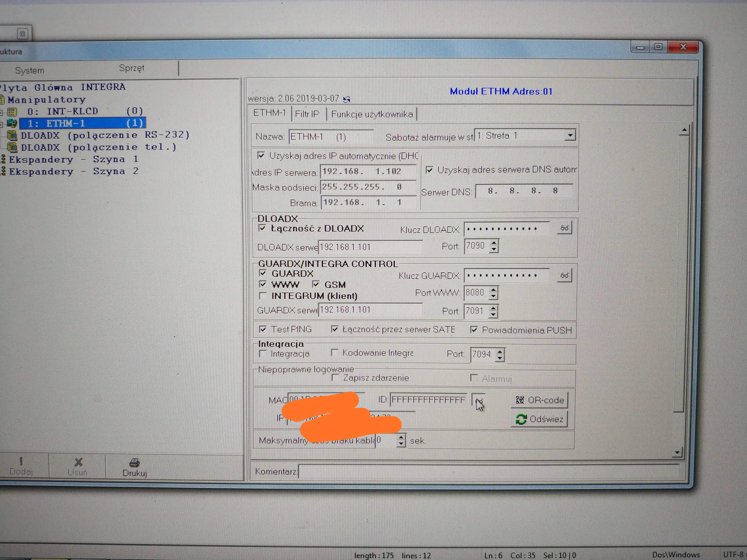
Task: Click the Komentarz input field
Action: [x=489, y=471]
